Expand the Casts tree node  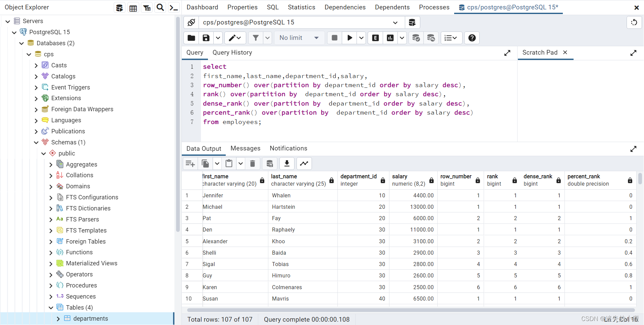tap(36, 66)
